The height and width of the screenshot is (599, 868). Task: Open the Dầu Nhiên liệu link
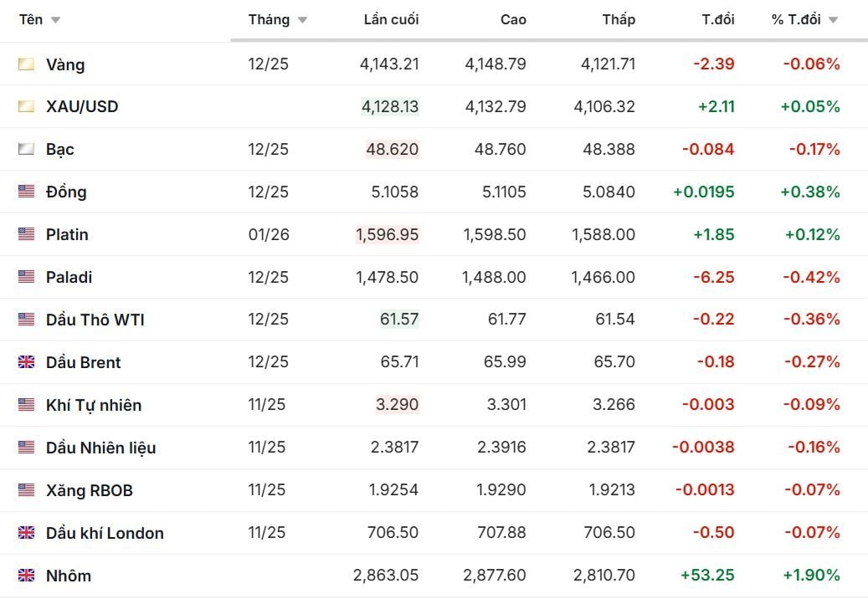click(x=100, y=448)
